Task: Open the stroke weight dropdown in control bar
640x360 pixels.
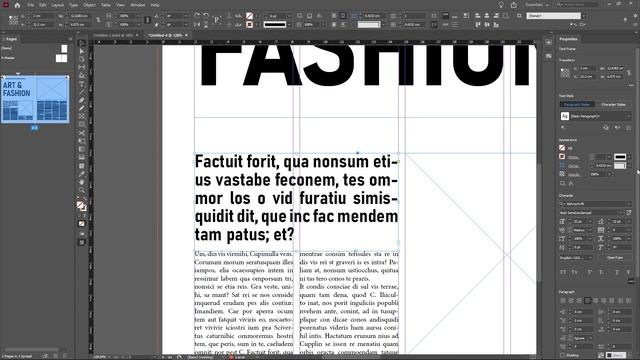Action: (x=289, y=16)
